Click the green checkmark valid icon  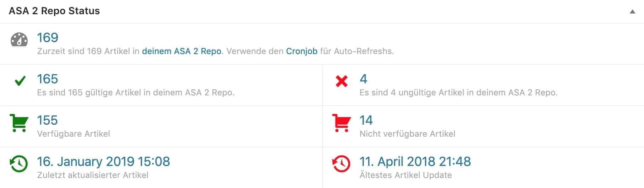tap(20, 81)
